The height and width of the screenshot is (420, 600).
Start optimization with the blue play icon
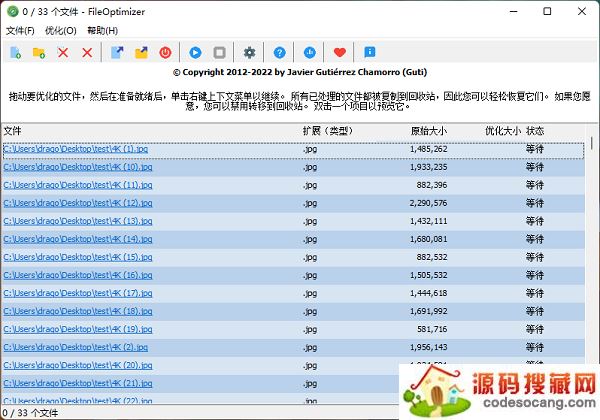195,52
